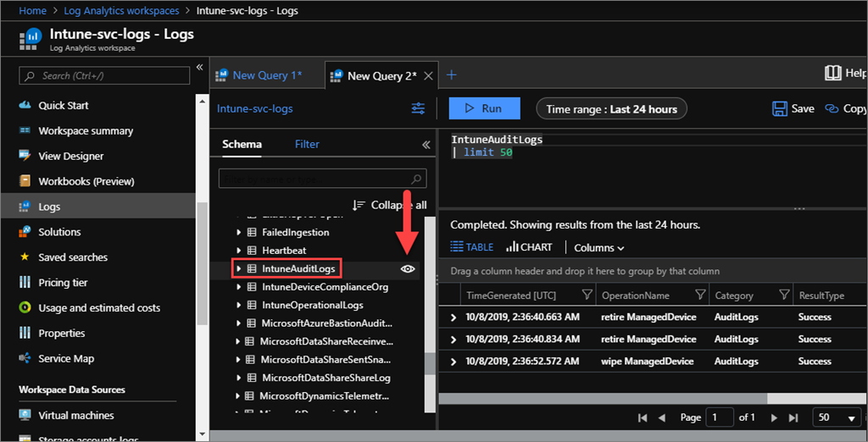This screenshot has width=868, height=442.
Task: Click the Copy link icon
Action: (x=832, y=108)
